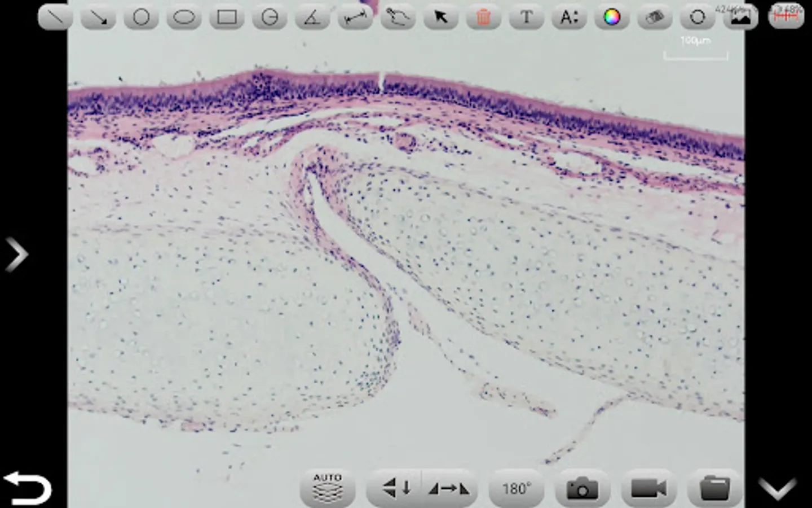Select the arrow drawing tool
The image size is (812, 508).
click(98, 17)
